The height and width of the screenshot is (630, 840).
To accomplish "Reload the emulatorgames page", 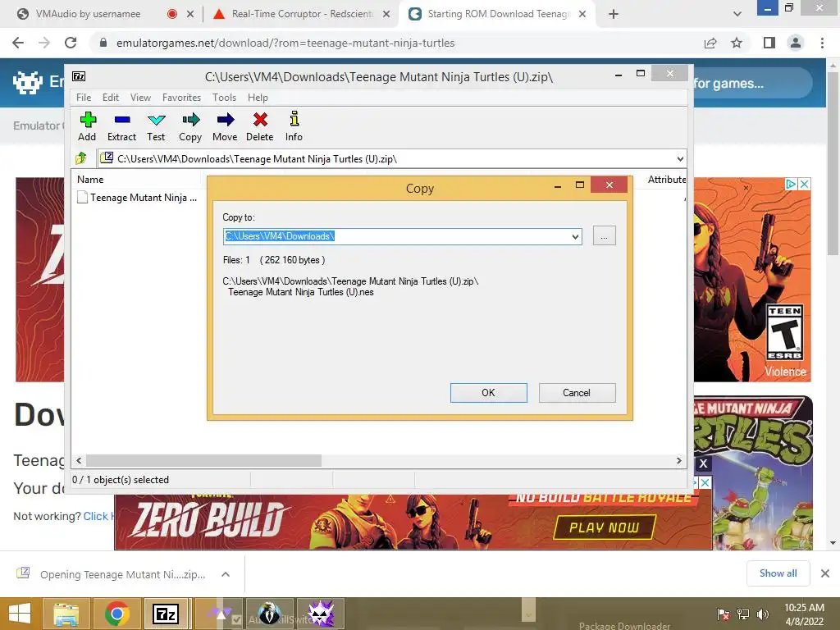I will point(71,43).
